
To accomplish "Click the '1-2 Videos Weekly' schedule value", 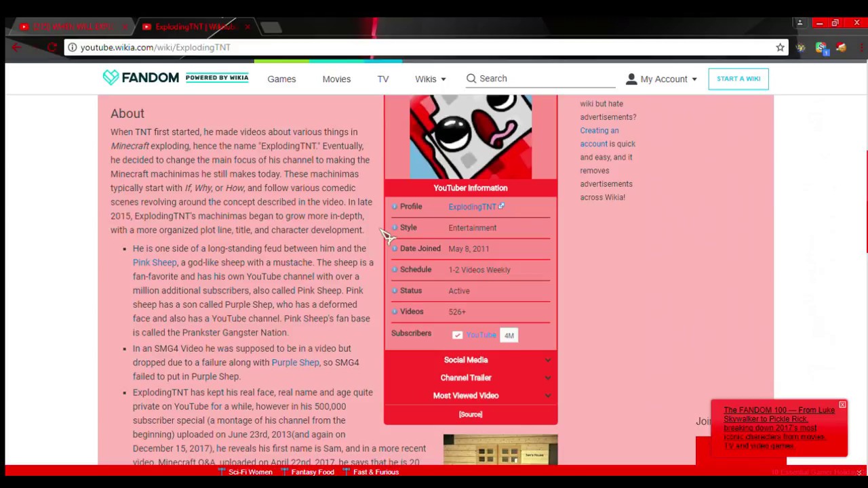I will click(479, 270).
